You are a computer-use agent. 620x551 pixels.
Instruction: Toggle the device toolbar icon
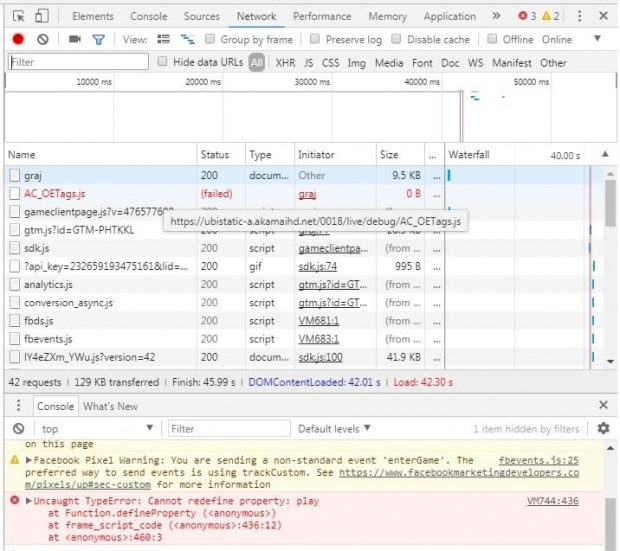pyautogui.click(x=42, y=16)
